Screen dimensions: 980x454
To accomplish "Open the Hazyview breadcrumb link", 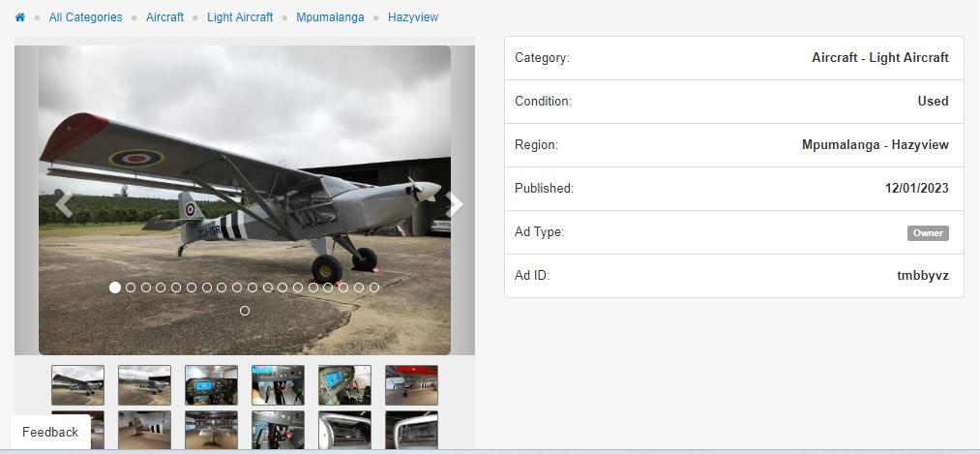I will pos(413,17).
